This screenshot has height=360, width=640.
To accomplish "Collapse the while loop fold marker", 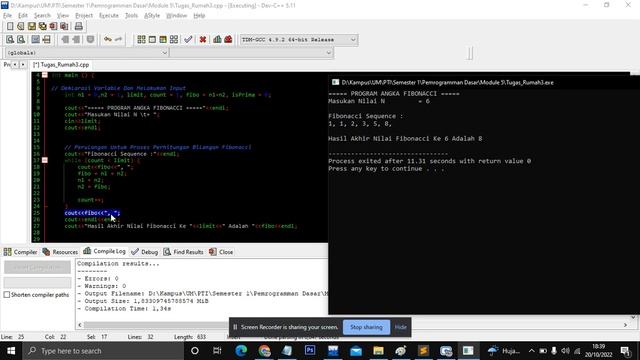I will [45, 160].
